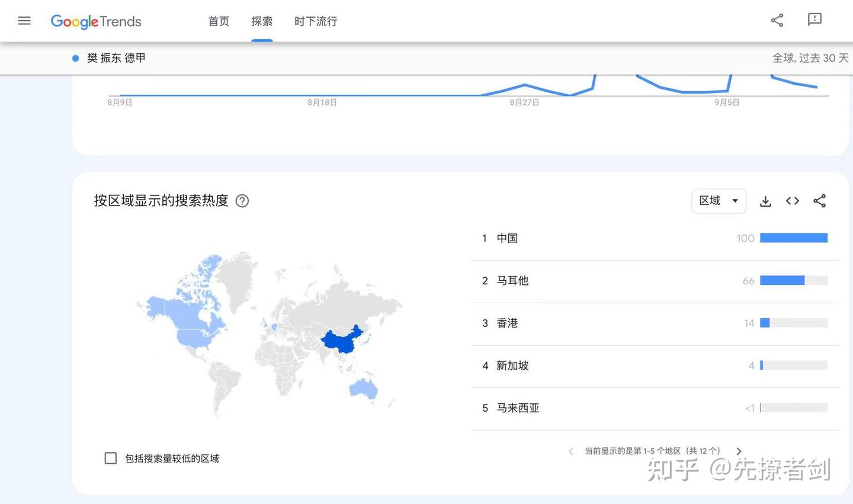Click the 马耳他 interest bar at 66

794,281
